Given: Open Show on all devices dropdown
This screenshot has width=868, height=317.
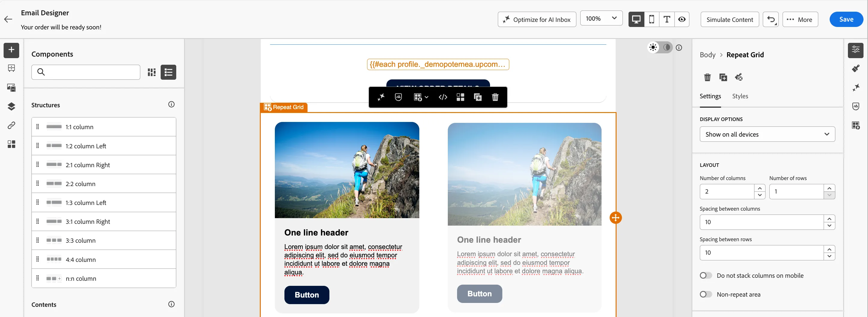Looking at the screenshot, I should coord(767,135).
